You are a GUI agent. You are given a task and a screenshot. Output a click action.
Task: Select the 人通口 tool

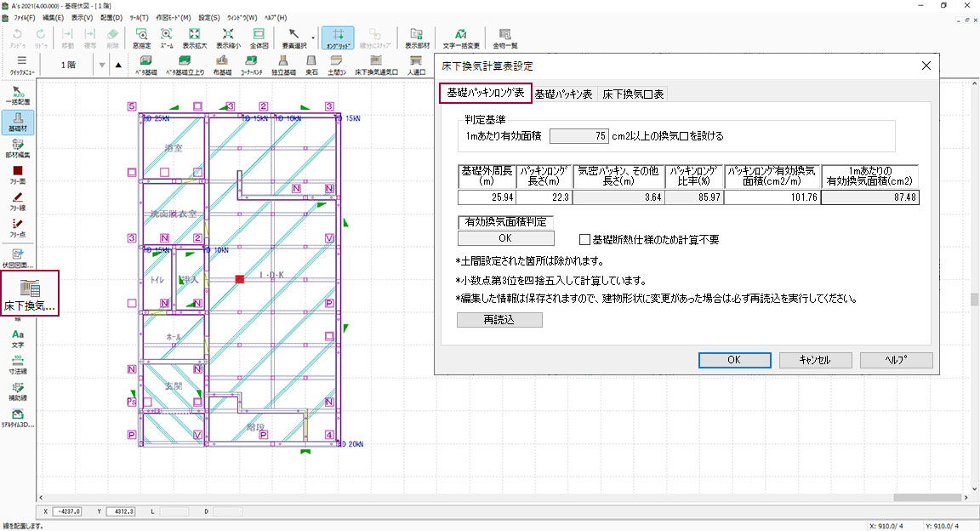pyautogui.click(x=416, y=65)
